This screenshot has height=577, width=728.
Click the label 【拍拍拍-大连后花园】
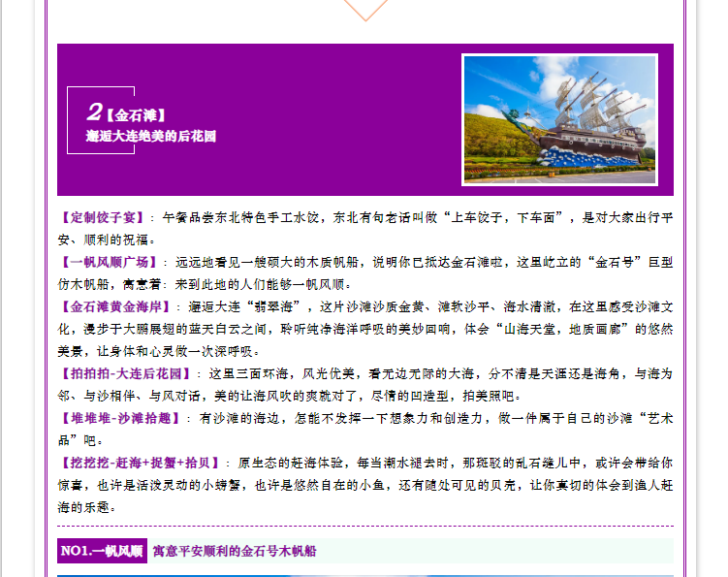(126, 373)
